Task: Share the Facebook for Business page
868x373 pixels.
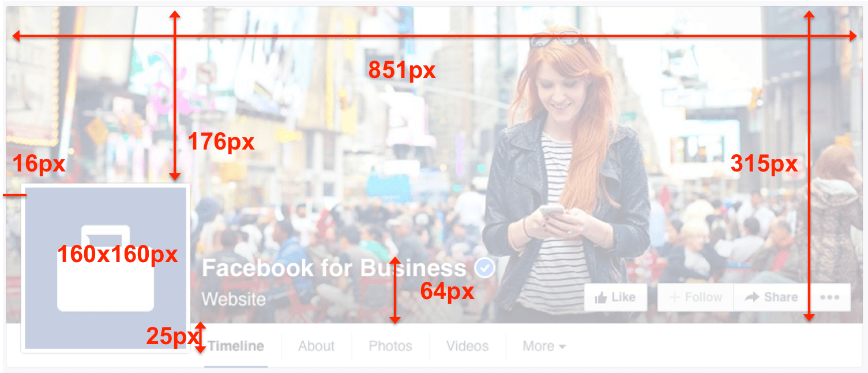Action: [x=772, y=297]
